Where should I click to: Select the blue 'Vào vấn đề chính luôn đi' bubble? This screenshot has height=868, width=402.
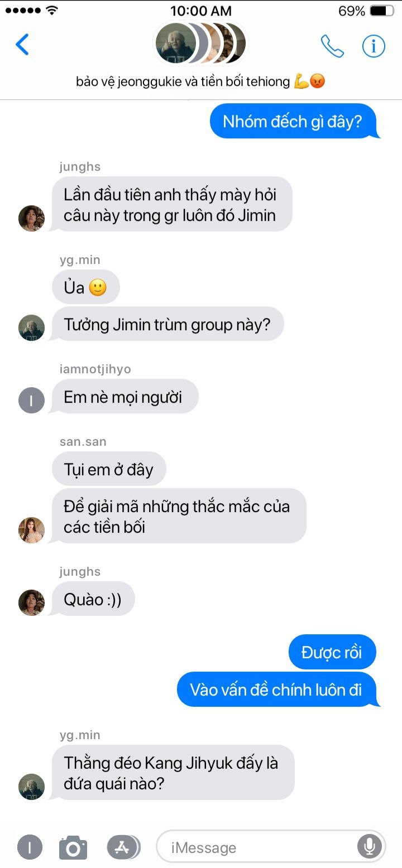coord(277,689)
